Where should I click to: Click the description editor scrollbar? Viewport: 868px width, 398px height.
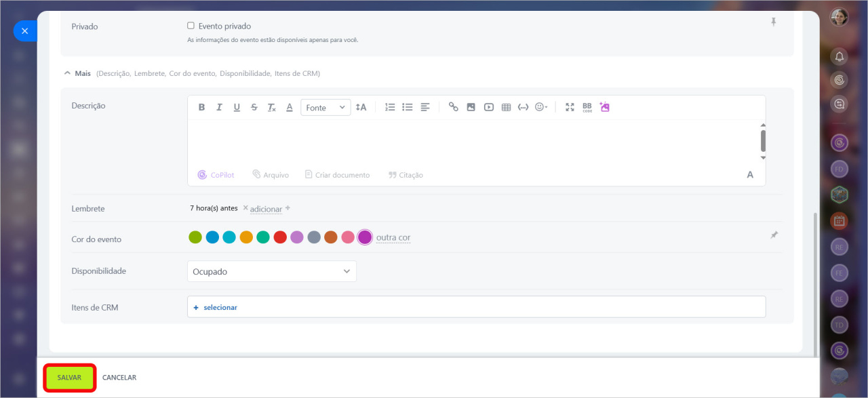click(x=763, y=141)
